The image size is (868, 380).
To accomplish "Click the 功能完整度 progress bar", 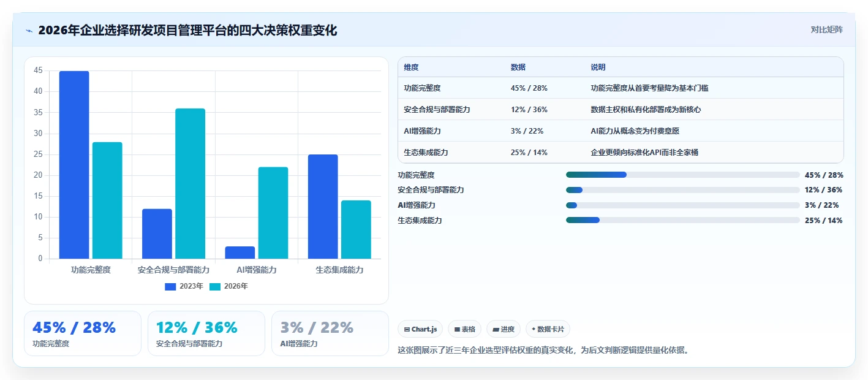I will pyautogui.click(x=683, y=175).
